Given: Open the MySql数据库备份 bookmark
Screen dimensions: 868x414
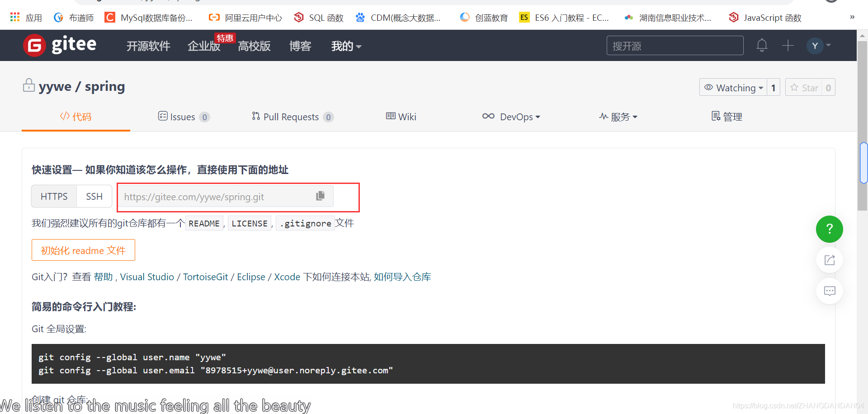Looking at the screenshot, I should tap(149, 18).
